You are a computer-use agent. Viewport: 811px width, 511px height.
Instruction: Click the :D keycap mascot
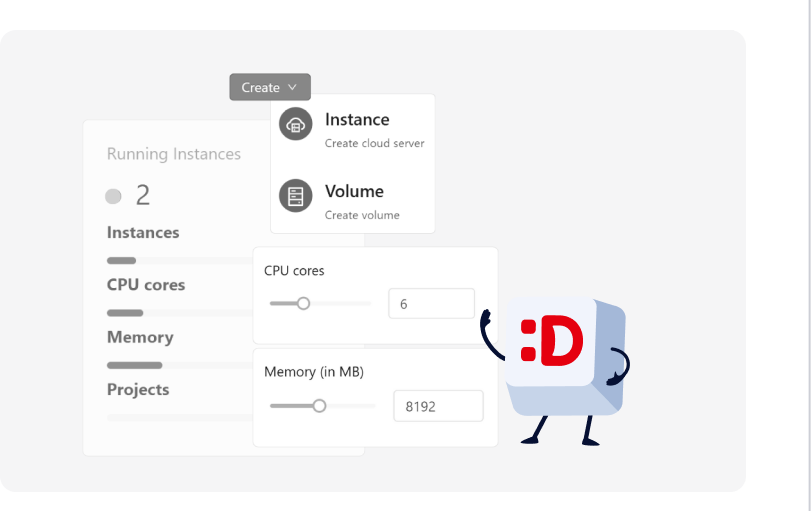(556, 370)
